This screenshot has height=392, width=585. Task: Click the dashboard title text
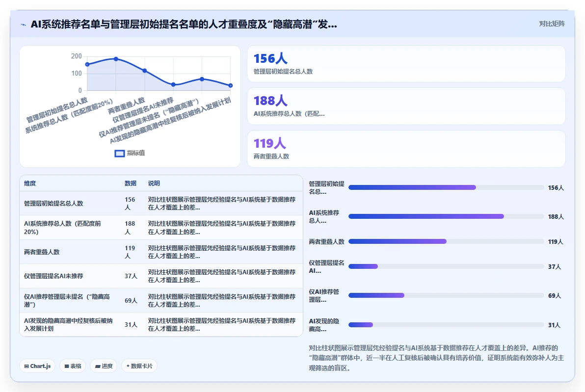click(x=184, y=24)
